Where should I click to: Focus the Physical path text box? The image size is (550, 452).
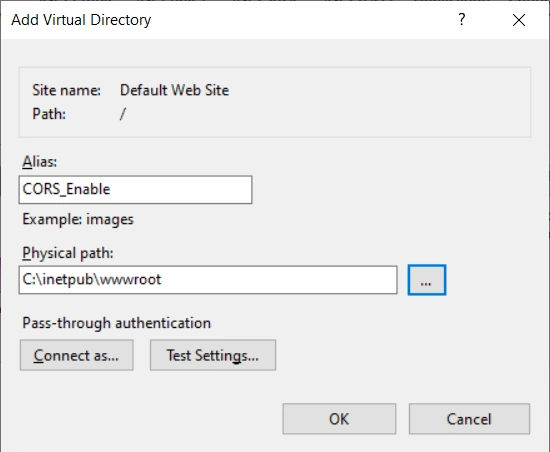tap(208, 280)
